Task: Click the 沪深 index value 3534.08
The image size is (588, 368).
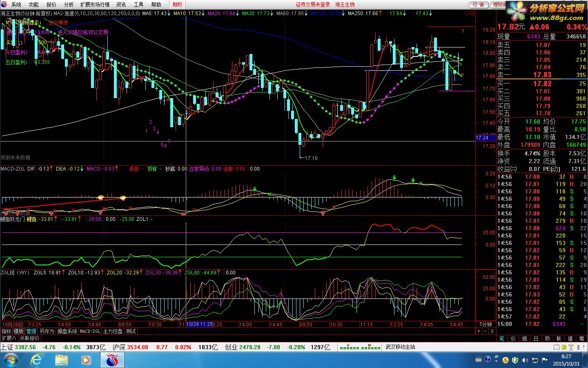Action: pyautogui.click(x=137, y=347)
